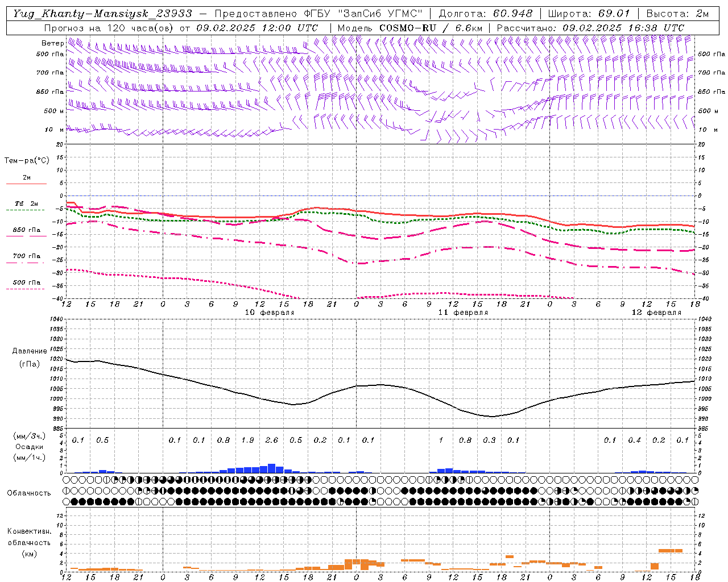Image resolution: width=728 pixels, height=582 pixels.
Task: Click the dashed line sample under temperature 850 гПа
Action: click(x=26, y=236)
